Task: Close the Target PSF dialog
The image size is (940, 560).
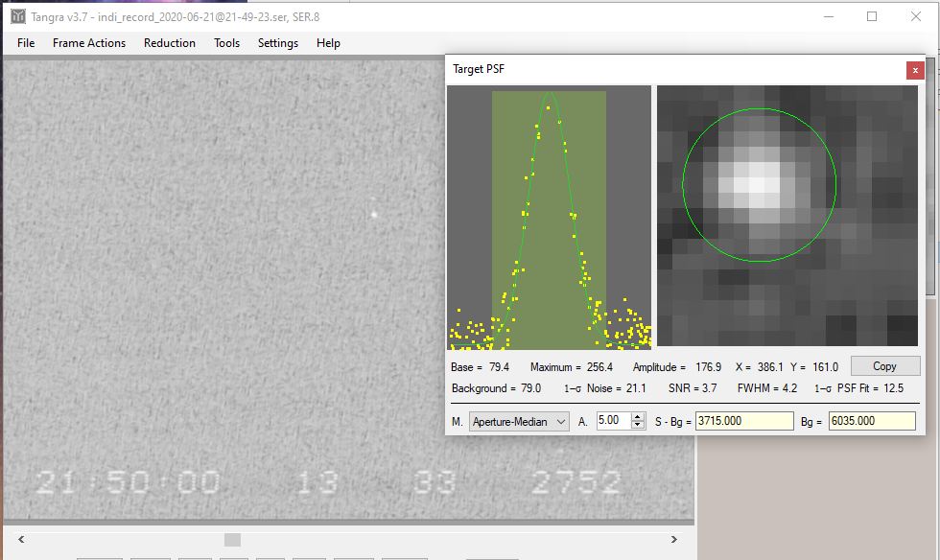Action: pyautogui.click(x=915, y=70)
